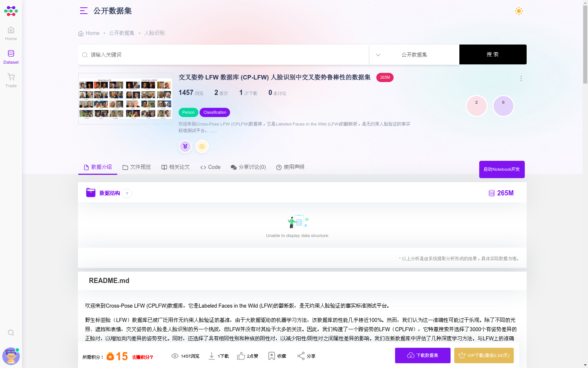Image resolution: width=588 pixels, height=368 pixels.
Task: Click the purple medal badge icon
Action: [x=185, y=146]
